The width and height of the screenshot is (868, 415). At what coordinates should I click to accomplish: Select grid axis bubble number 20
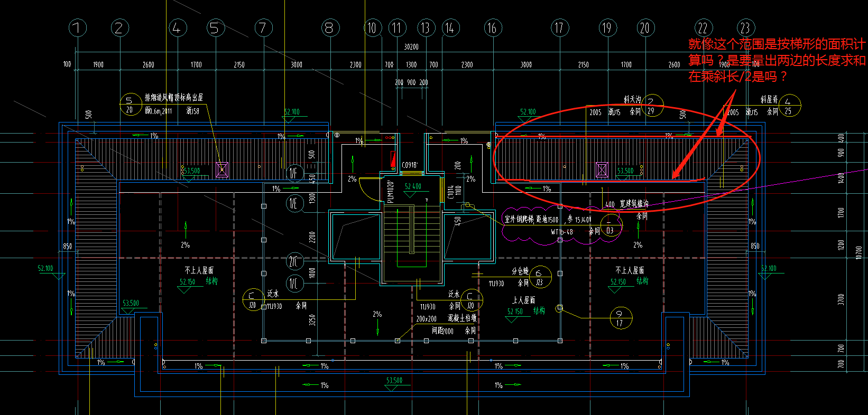coord(645,28)
